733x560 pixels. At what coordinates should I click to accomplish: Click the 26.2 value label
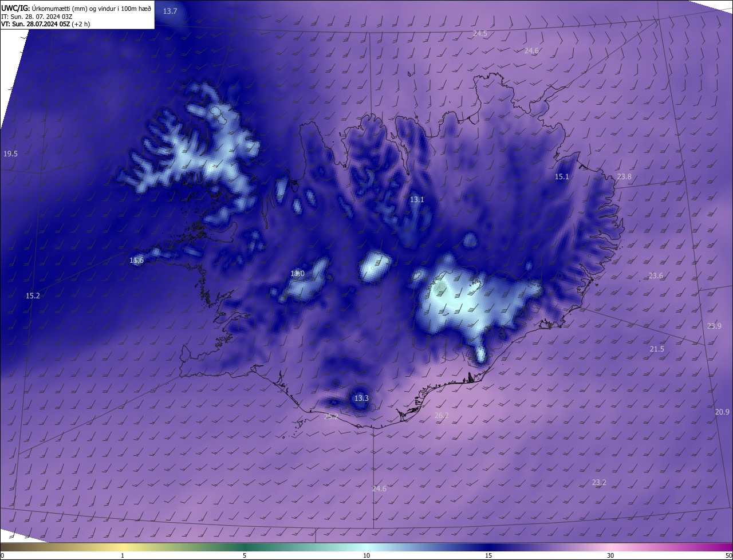point(442,416)
